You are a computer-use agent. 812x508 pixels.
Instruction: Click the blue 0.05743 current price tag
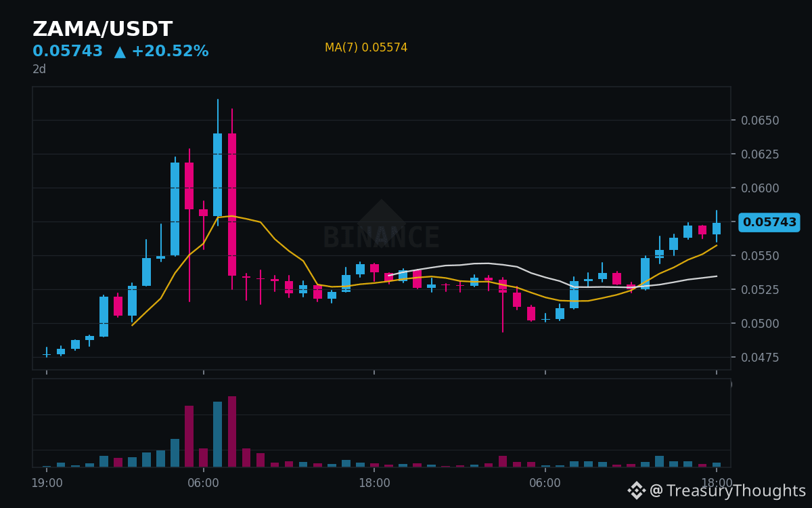point(769,222)
